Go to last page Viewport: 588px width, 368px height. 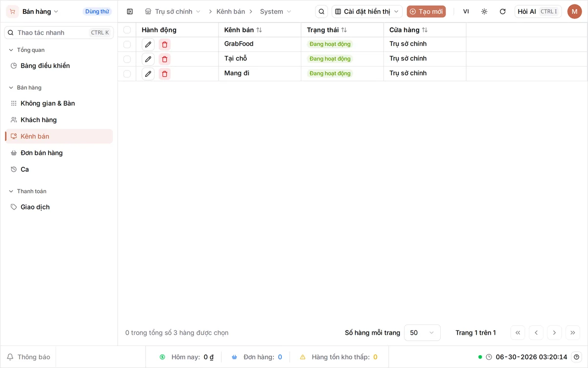coord(573,333)
